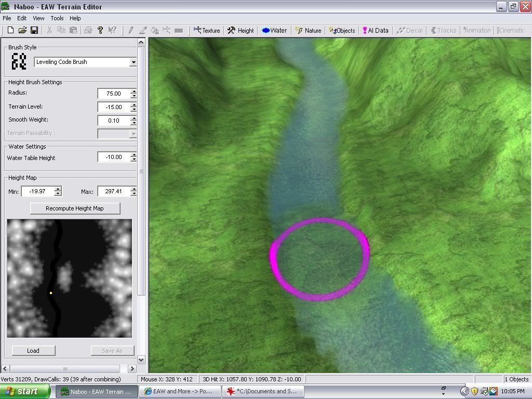Switch to Objects mode
The height and width of the screenshot is (399, 532).
(x=342, y=31)
